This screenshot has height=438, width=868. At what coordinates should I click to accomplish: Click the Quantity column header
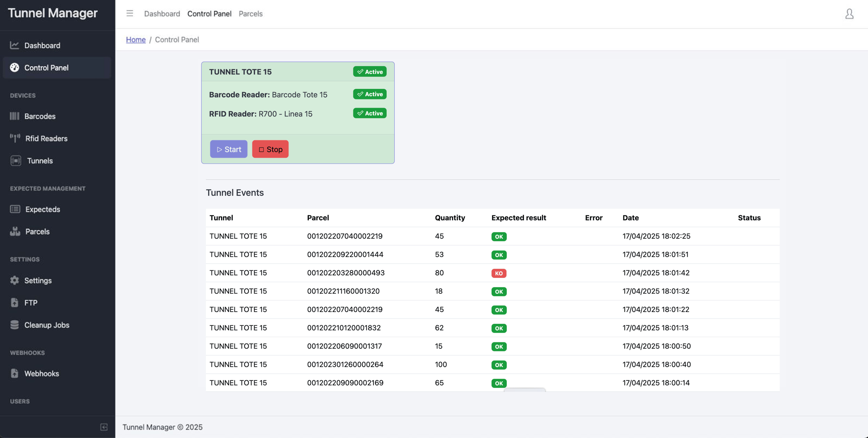[450, 218]
